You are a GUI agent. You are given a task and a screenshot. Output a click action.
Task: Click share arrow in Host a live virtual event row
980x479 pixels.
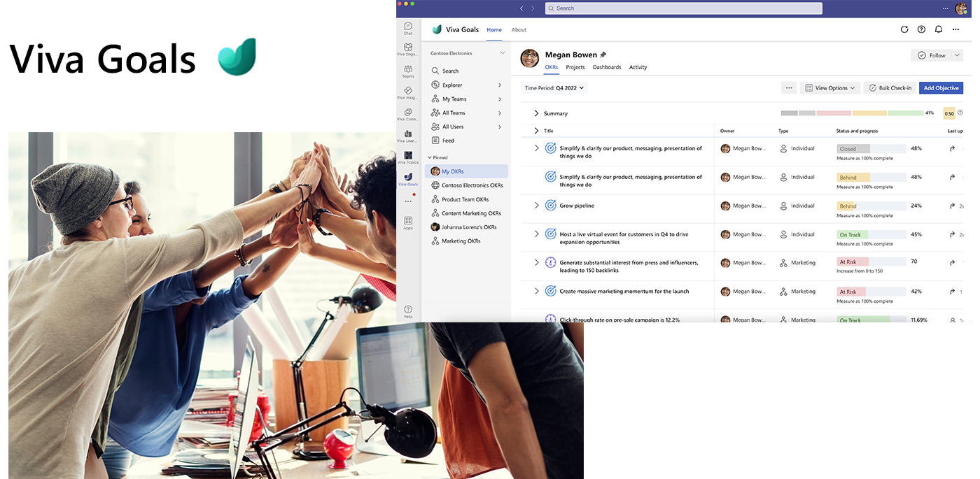[952, 234]
